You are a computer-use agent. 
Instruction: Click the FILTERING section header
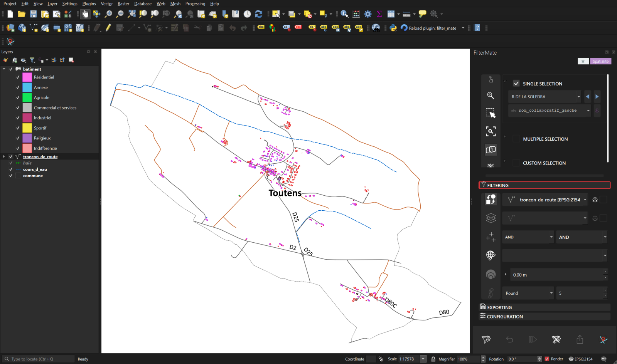click(545, 185)
